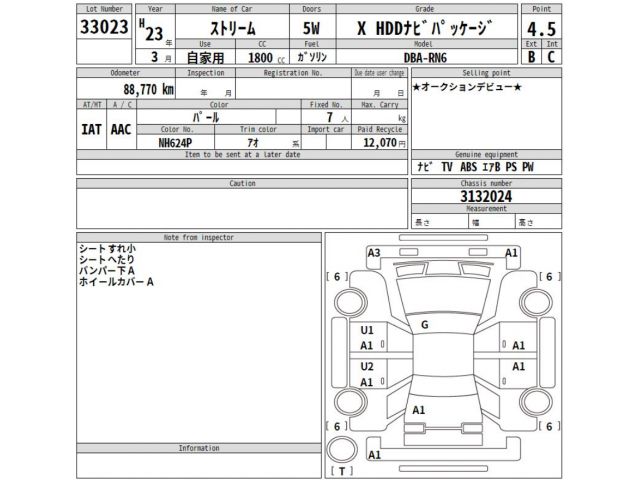The image size is (640, 480).
Task: Click the chassis number 3132024
Action: [486, 197]
